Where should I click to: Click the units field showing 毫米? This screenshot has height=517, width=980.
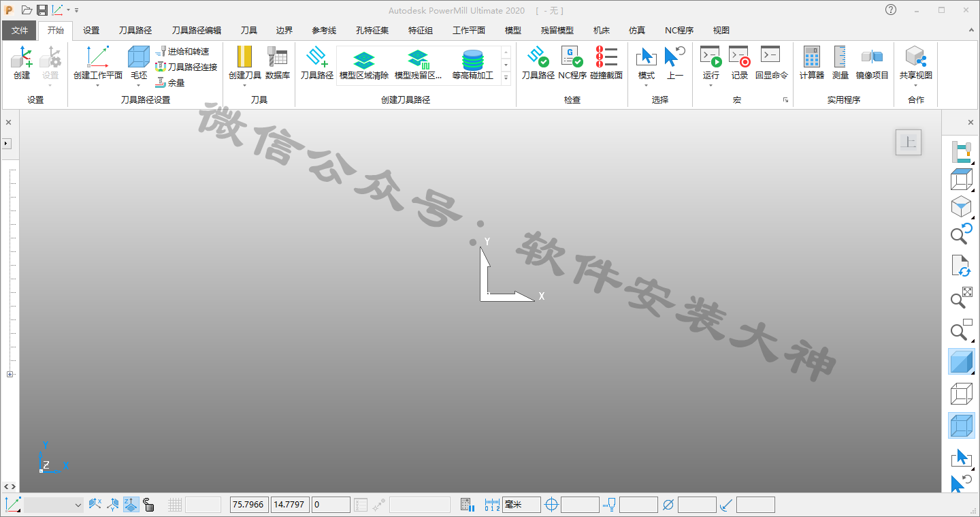(x=521, y=505)
